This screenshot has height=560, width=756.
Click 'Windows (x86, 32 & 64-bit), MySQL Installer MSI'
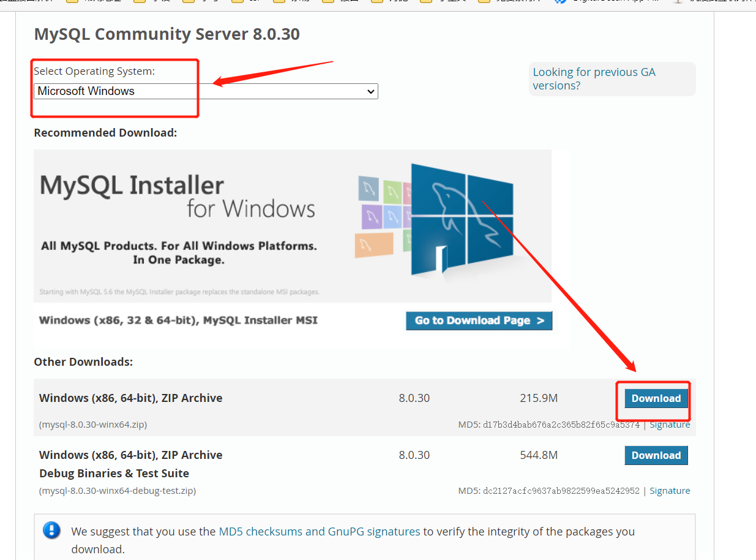click(178, 320)
